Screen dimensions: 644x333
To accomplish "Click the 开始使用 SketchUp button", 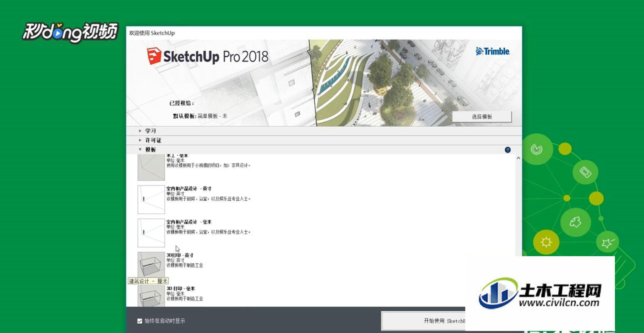I will click(423, 321).
